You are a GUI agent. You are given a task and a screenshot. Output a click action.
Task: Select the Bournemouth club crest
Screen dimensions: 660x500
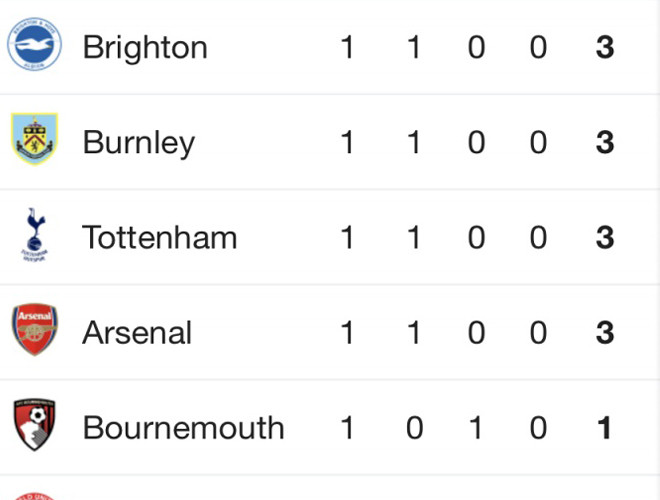pyautogui.click(x=35, y=426)
